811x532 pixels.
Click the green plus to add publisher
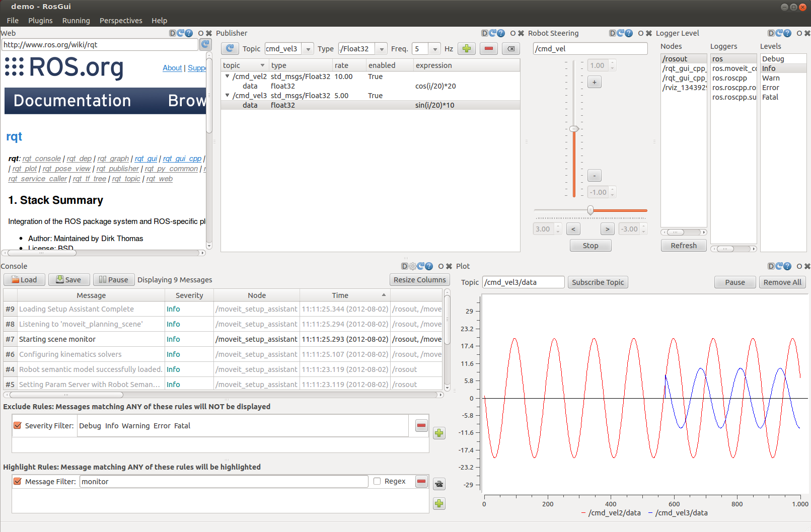pyautogui.click(x=467, y=49)
